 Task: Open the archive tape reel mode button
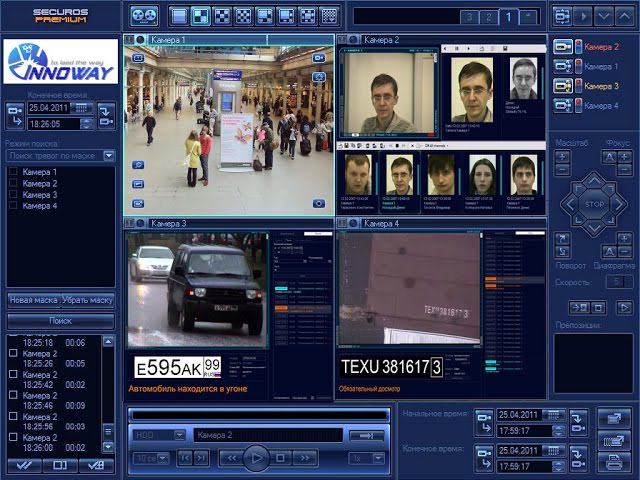(144, 16)
